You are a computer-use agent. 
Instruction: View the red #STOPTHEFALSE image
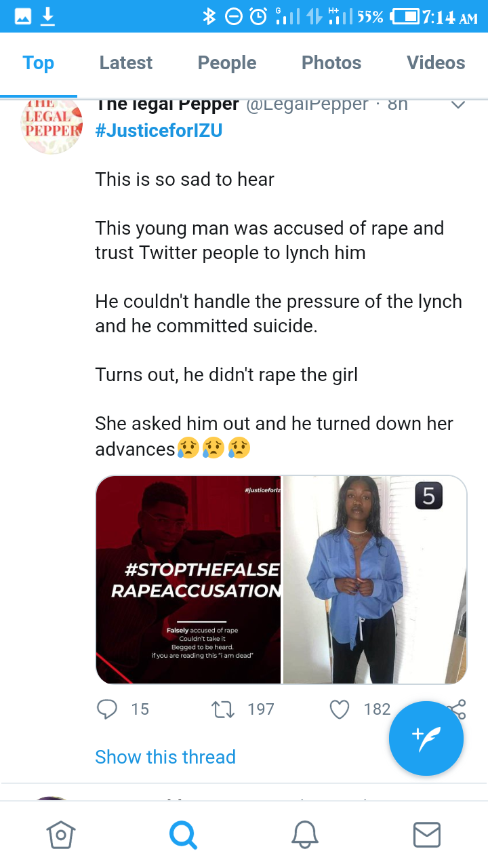(188, 580)
